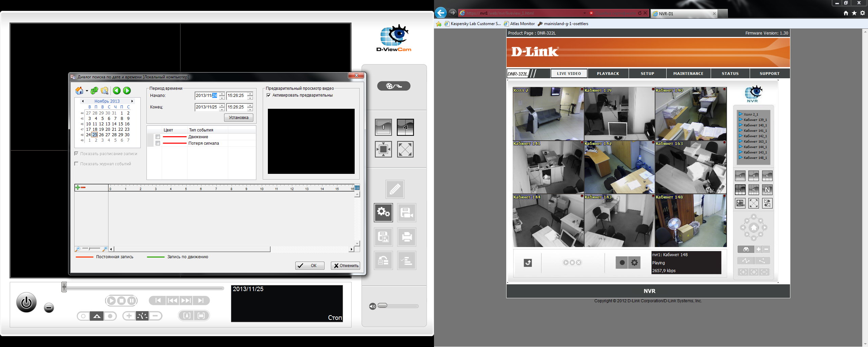Click the NVR full screen icon

pyautogui.click(x=754, y=203)
